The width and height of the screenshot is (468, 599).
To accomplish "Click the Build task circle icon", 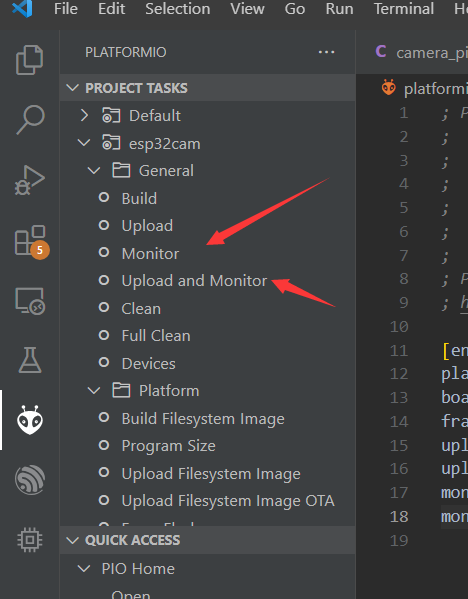I will click(x=104, y=198).
